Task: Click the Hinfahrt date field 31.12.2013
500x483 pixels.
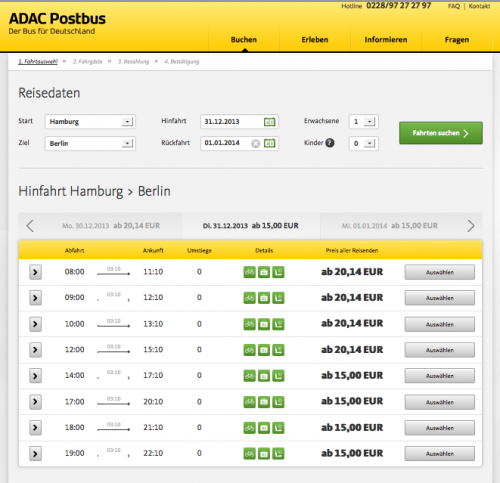Action: [239, 122]
